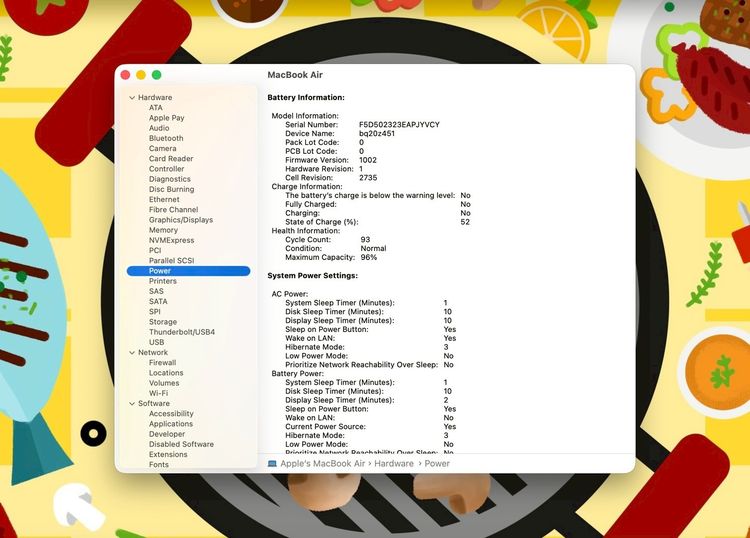Select Bluetooth in the Hardware list
Image resolution: width=750 pixels, height=538 pixels.
coord(165,138)
